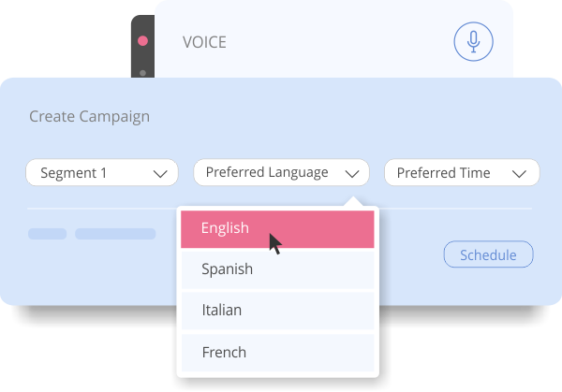Click the chevron arrow beside Preferred Language
This screenshot has width=562, height=392.
(352, 173)
